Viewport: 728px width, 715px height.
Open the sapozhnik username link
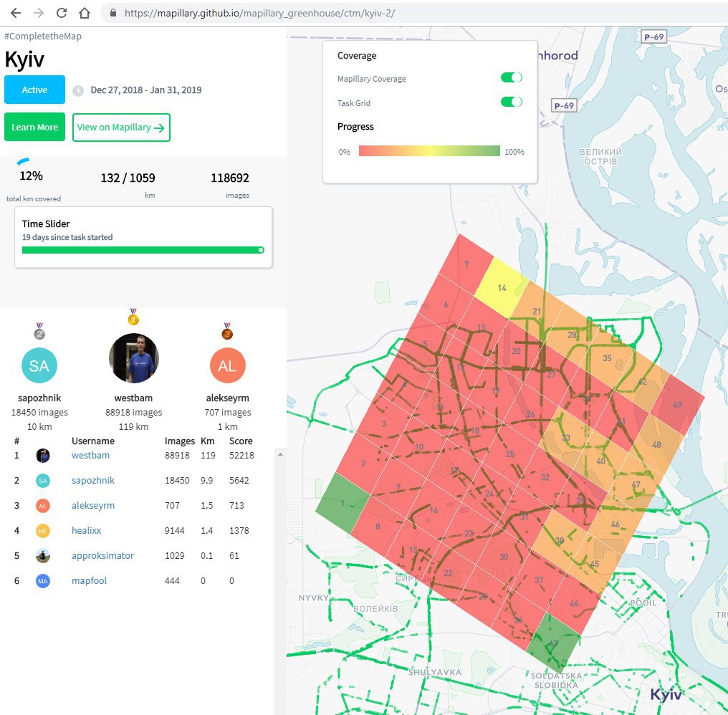93,480
